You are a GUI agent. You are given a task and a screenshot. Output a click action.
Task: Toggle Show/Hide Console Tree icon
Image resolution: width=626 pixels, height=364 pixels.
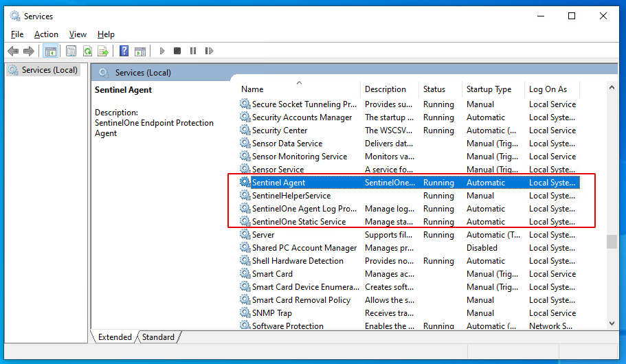tap(51, 51)
